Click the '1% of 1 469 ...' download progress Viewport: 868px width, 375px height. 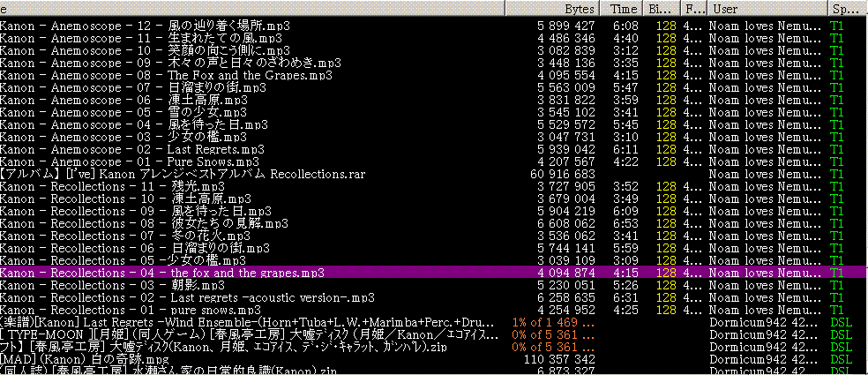554,322
